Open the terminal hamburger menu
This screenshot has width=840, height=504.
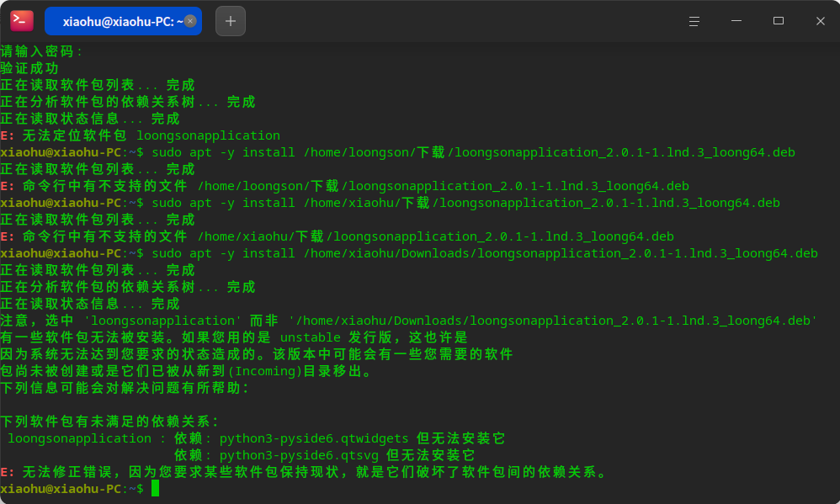pos(694,21)
